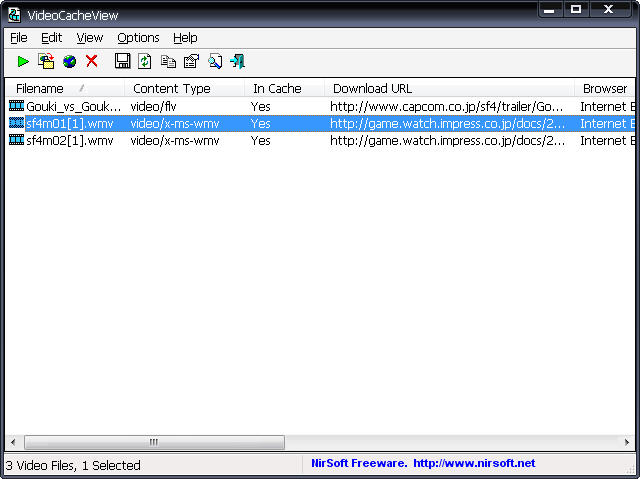
Task: Click video/x-ms-wmv cell of sf4m01 row
Action: pos(175,123)
